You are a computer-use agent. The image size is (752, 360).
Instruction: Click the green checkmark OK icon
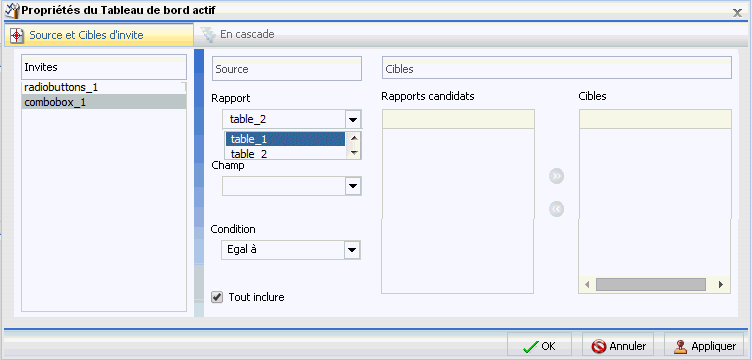(530, 346)
